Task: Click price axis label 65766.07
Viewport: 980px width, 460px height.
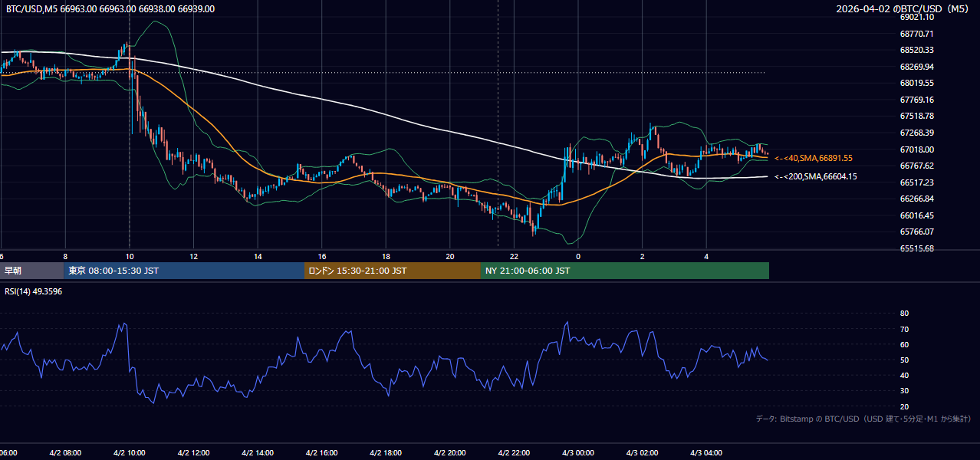Action: point(917,232)
